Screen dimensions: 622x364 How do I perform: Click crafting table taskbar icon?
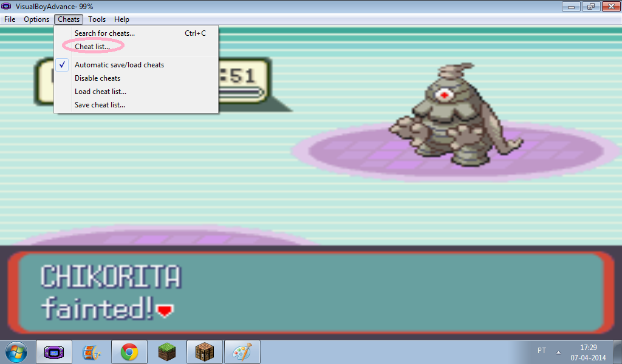click(x=204, y=352)
